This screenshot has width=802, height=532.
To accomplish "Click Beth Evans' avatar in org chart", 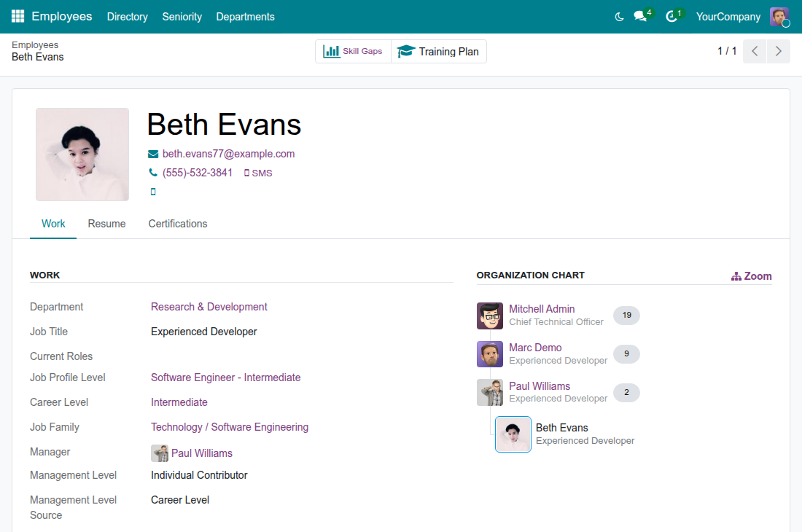I will tap(513, 434).
